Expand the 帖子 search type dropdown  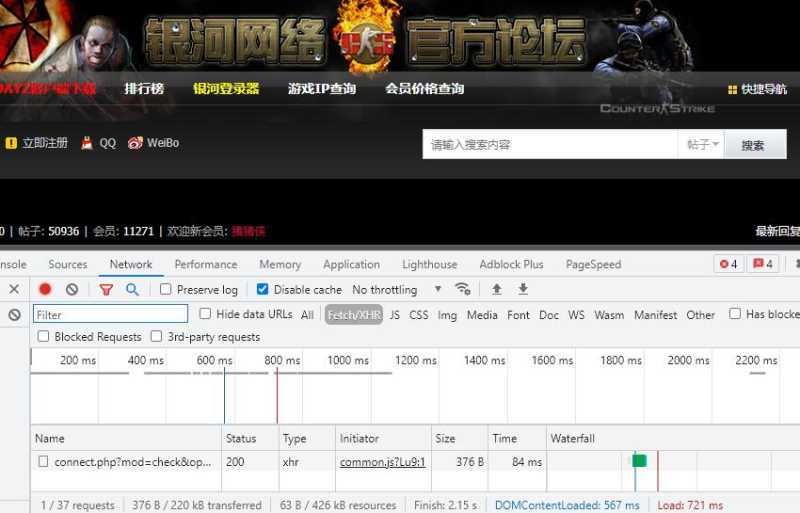(x=702, y=145)
